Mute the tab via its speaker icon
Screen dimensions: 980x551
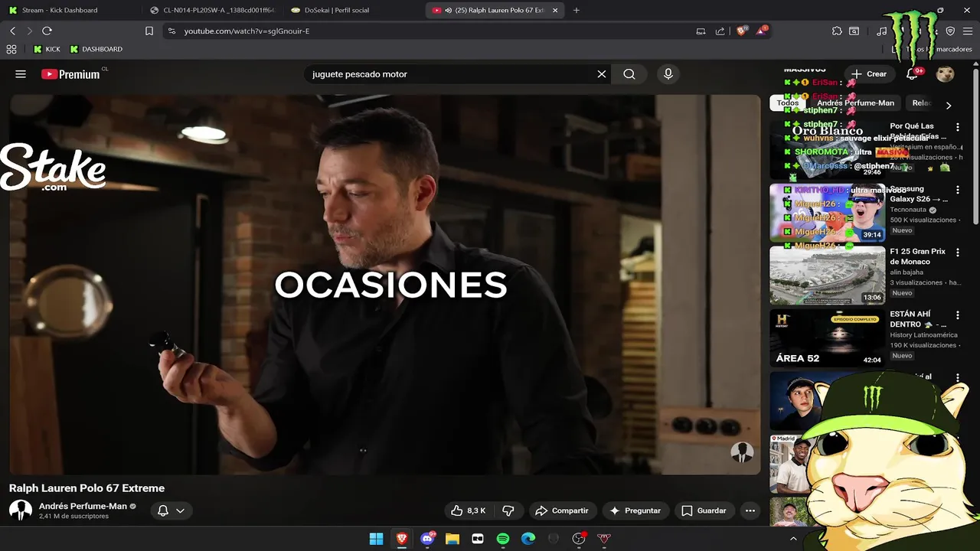click(x=448, y=10)
